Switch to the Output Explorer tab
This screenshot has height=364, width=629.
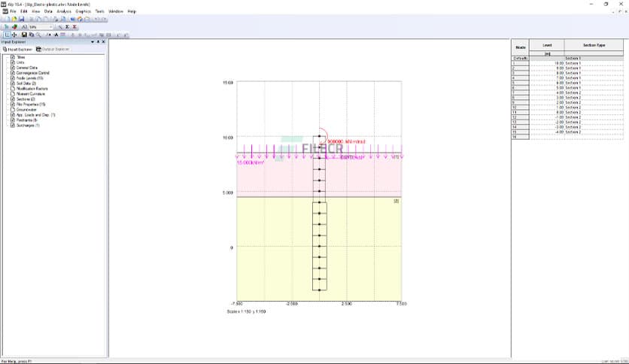53,50
